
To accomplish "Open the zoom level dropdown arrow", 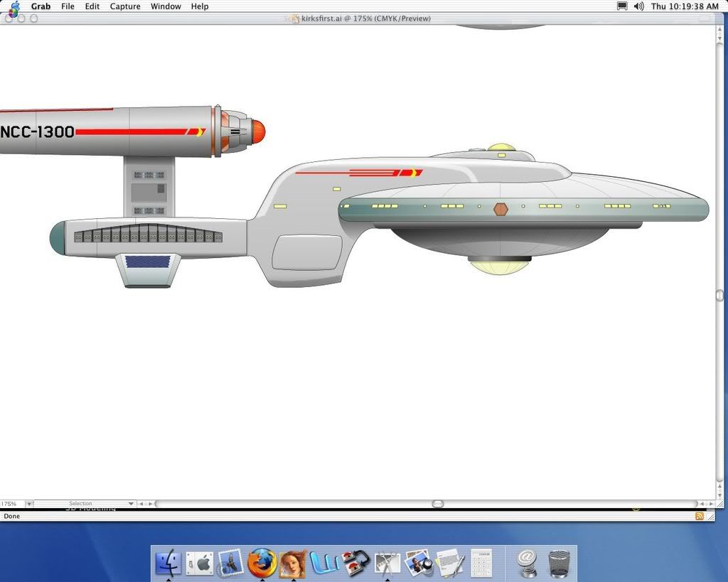I will click(29, 504).
